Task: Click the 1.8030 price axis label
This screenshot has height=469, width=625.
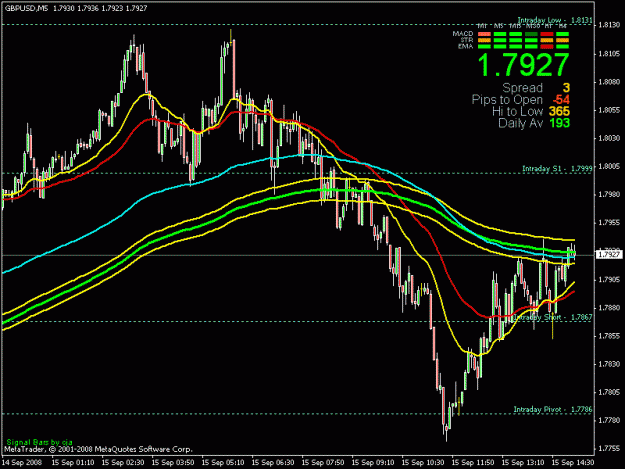Action: tap(609, 138)
